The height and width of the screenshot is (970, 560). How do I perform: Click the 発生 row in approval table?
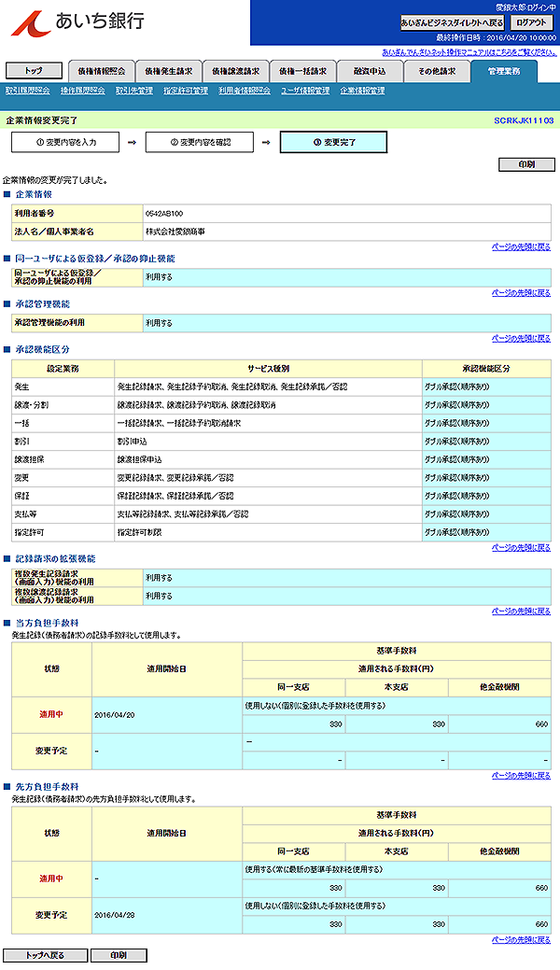click(281, 387)
